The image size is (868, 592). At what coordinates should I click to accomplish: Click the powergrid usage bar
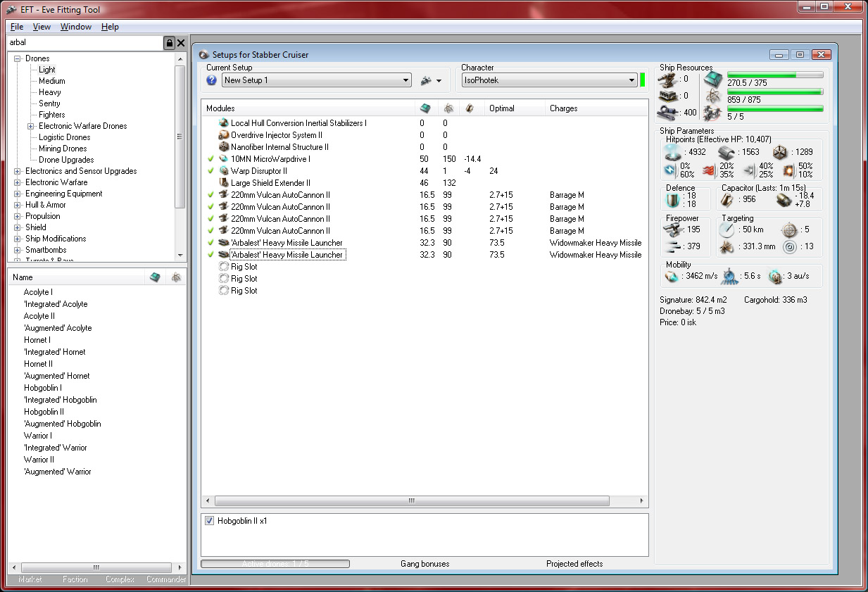coord(774,92)
